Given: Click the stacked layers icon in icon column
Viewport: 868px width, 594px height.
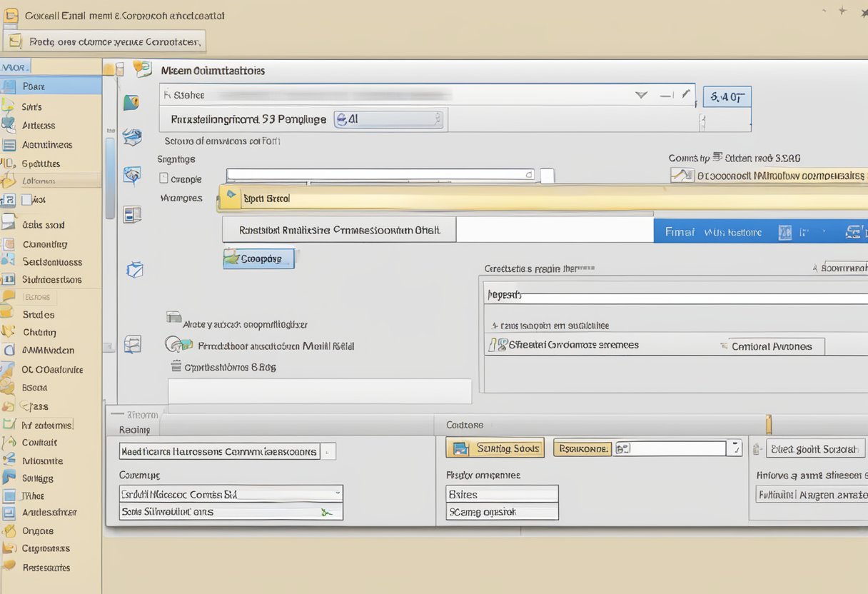Looking at the screenshot, I should tap(131, 136).
